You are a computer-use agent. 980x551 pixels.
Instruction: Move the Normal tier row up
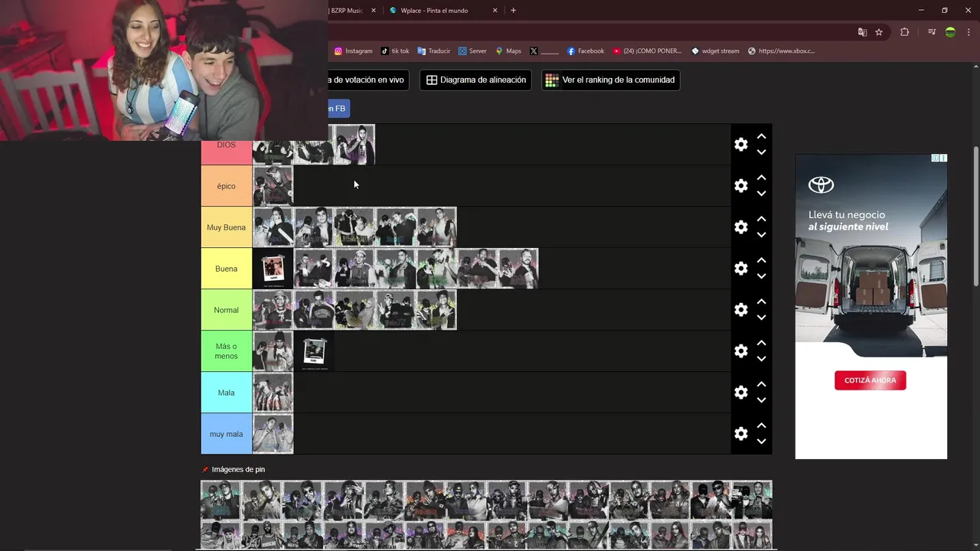(761, 302)
